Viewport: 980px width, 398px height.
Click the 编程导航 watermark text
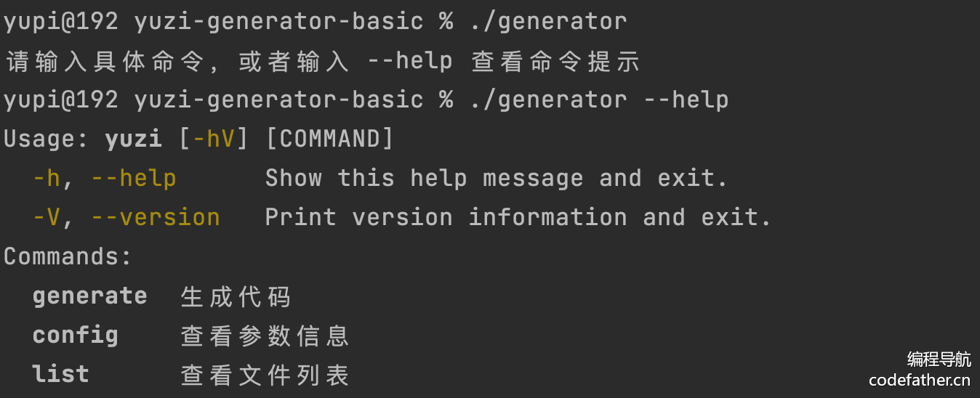pos(939,359)
